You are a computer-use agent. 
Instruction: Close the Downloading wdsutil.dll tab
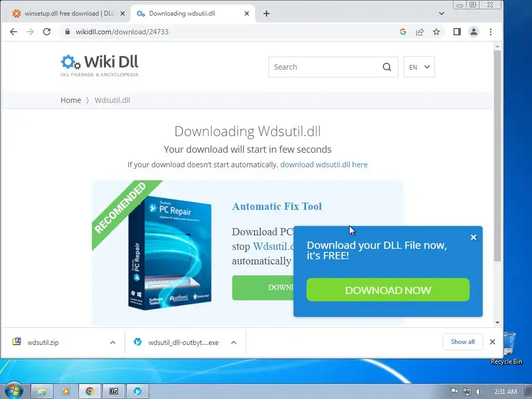(247, 14)
